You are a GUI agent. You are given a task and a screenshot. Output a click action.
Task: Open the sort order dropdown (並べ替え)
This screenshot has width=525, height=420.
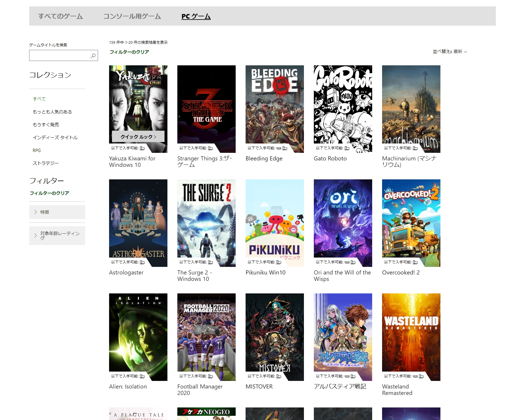450,52
